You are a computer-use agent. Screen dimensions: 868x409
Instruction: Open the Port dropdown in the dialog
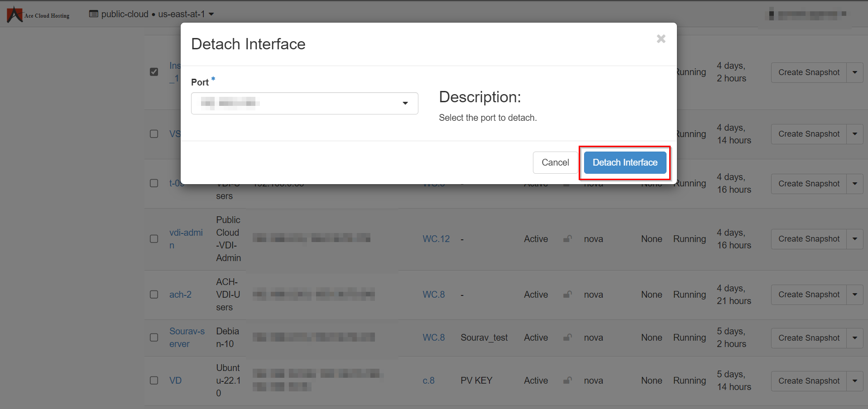pyautogui.click(x=405, y=103)
